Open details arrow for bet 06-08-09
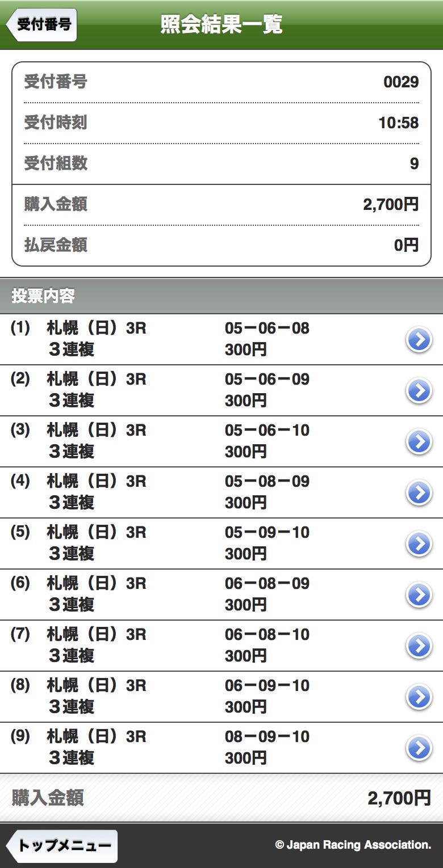The width and height of the screenshot is (443, 868). tap(419, 595)
